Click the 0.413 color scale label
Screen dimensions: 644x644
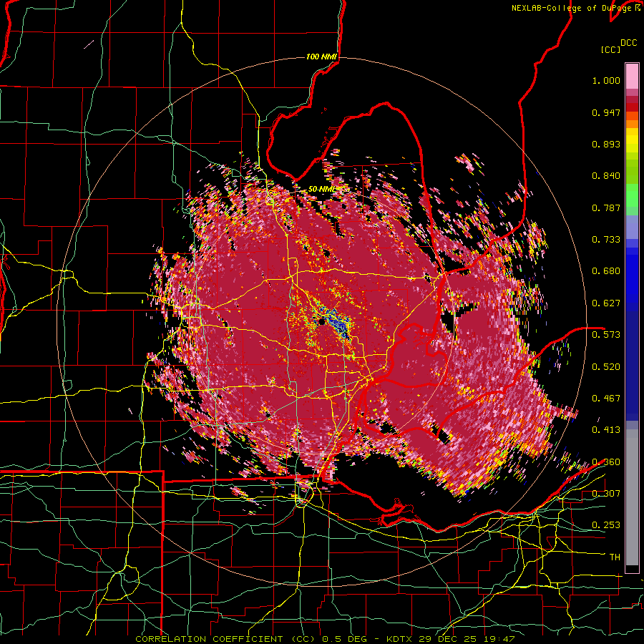606,430
